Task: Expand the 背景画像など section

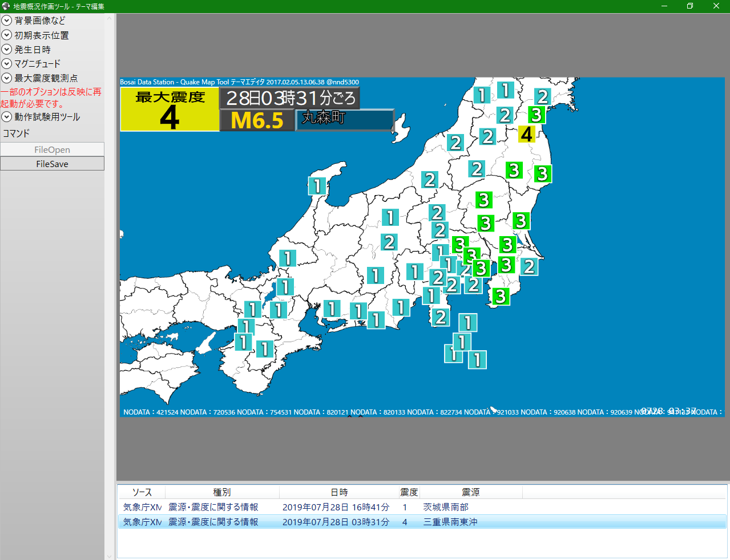Action: coord(7,21)
